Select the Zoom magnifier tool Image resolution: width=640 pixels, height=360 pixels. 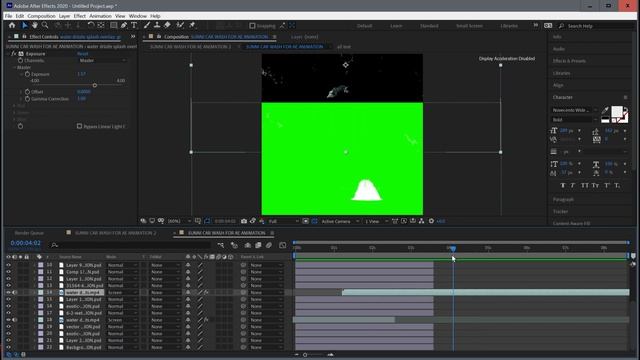tap(45, 25)
